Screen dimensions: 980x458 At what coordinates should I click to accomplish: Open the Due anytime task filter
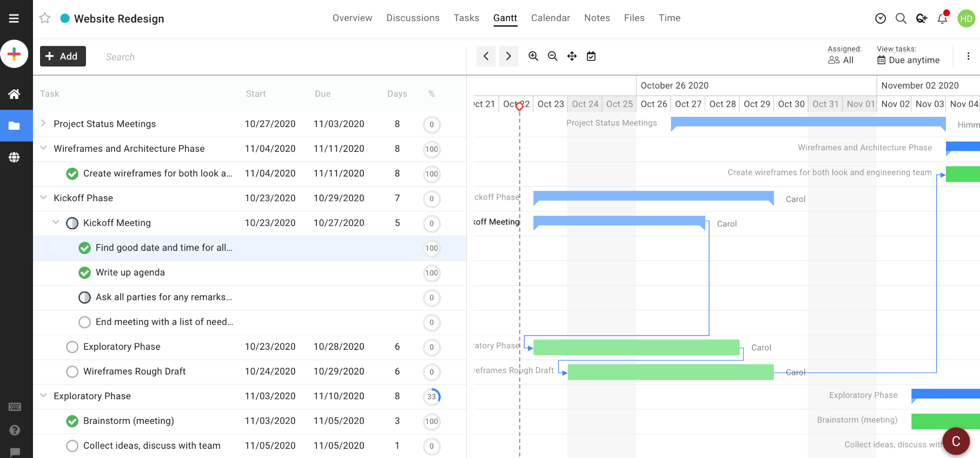tap(909, 60)
